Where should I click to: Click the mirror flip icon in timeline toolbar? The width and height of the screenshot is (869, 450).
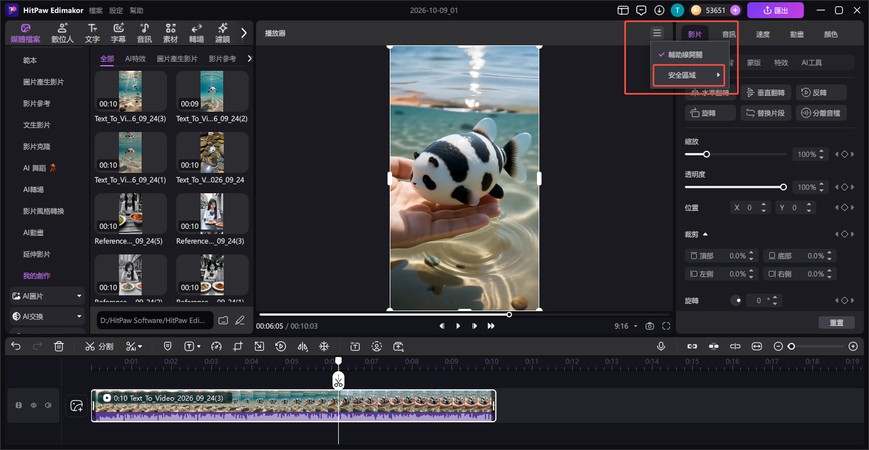[x=302, y=346]
